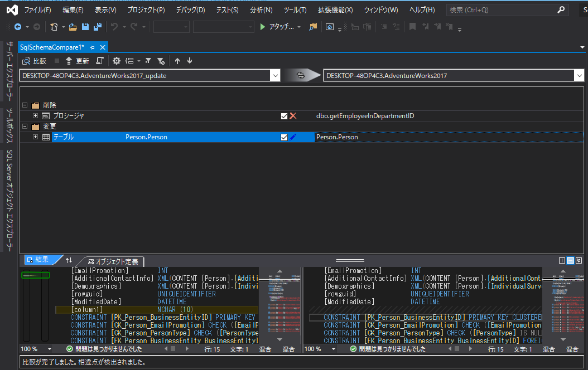Click the Compare (比較) button
The image size is (588, 370).
34,61
